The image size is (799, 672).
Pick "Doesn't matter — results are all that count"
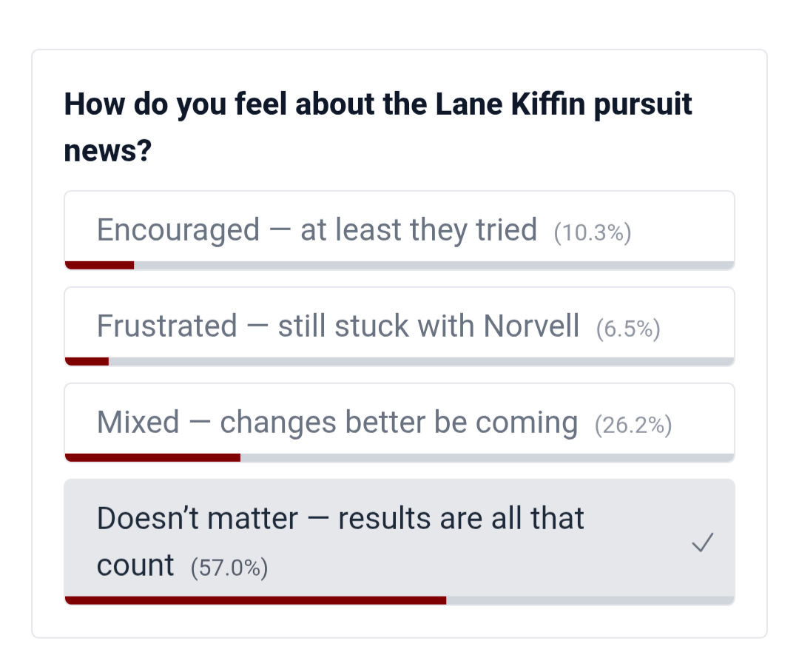point(340,519)
